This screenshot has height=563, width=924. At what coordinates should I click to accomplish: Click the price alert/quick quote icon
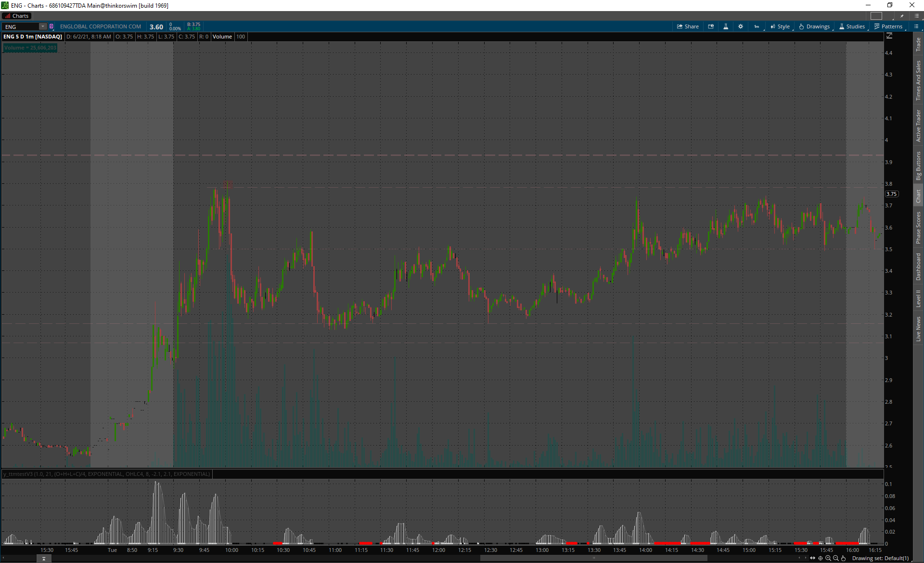[711, 26]
